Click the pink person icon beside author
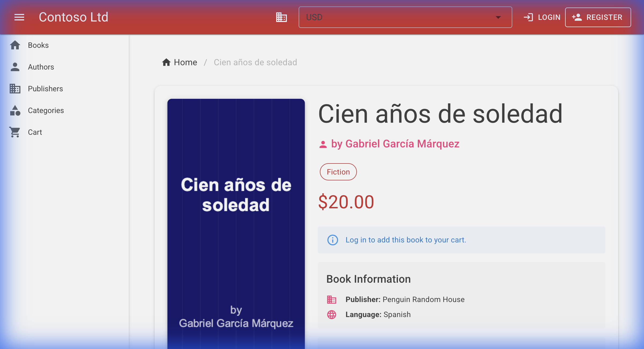The width and height of the screenshot is (644, 349). (x=323, y=144)
